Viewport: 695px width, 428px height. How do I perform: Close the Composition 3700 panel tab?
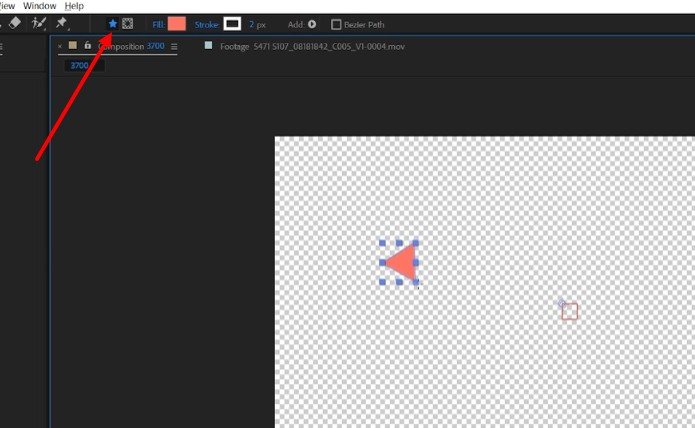coord(60,46)
